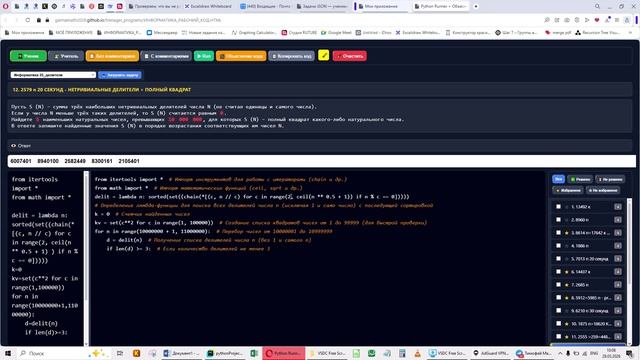Click the red Очистить button
Viewport: 640px width, 360px height.
tap(350, 56)
